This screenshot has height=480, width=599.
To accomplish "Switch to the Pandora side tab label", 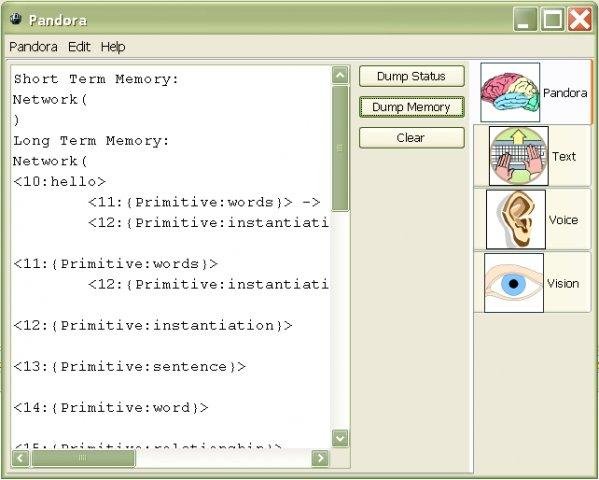I will (x=565, y=93).
